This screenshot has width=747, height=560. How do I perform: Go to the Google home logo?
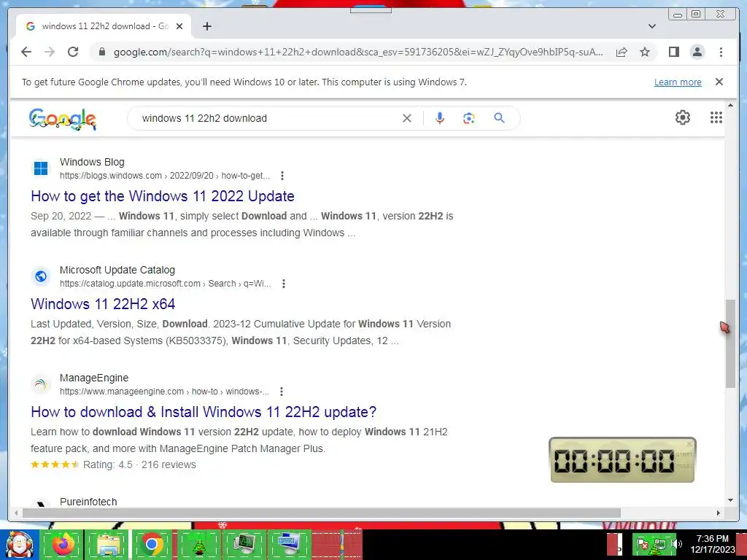pyautogui.click(x=63, y=119)
